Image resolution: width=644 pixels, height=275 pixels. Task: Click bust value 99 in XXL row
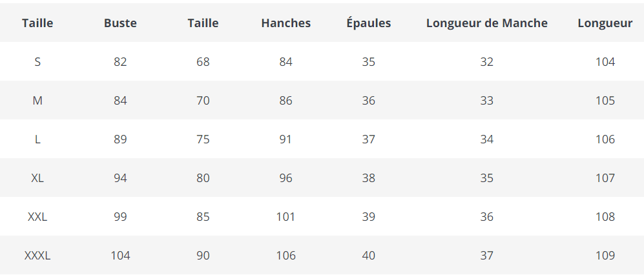[120, 217]
